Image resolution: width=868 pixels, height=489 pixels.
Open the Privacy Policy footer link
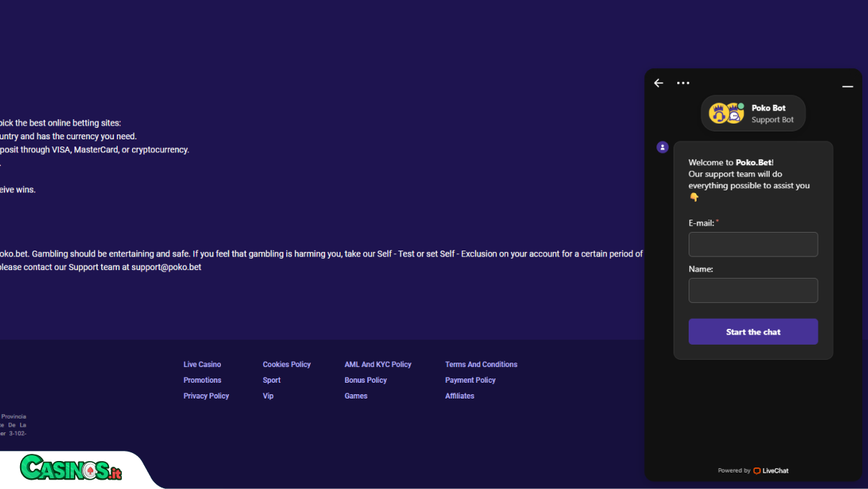click(207, 396)
